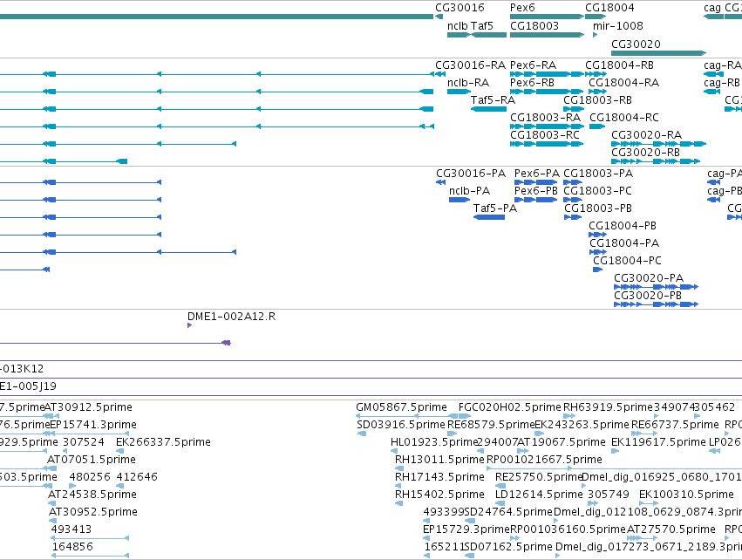The image size is (742, 560).
Task: Click the CG18003-RA transcript label
Action: (545, 117)
